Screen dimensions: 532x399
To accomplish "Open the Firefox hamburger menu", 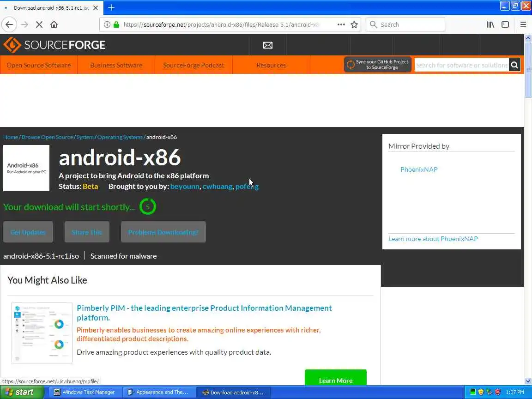I will click(523, 24).
